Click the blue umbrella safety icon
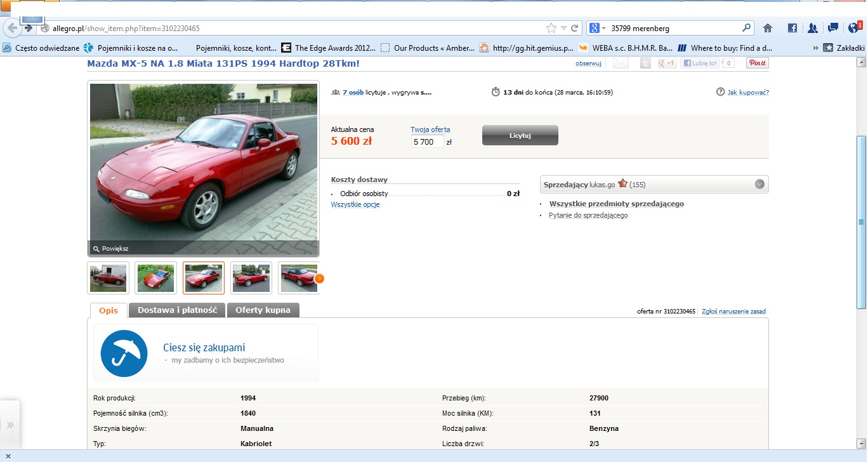Image resolution: width=868 pixels, height=462 pixels. (x=124, y=353)
